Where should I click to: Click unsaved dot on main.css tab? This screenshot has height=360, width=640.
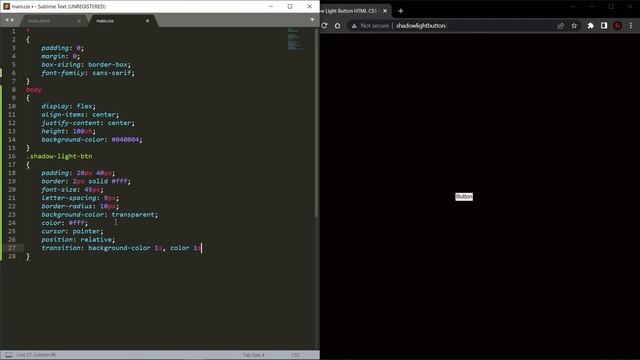point(147,21)
